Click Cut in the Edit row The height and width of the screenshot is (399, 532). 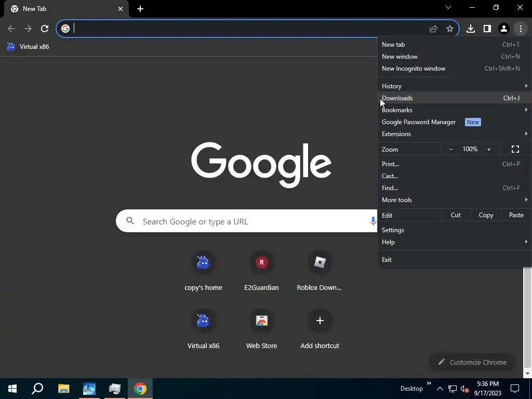(x=456, y=215)
